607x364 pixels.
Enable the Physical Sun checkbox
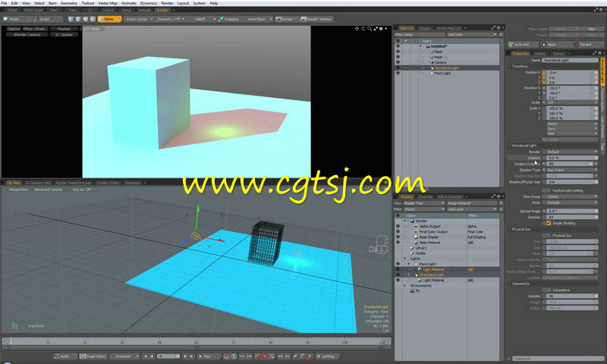pos(546,235)
